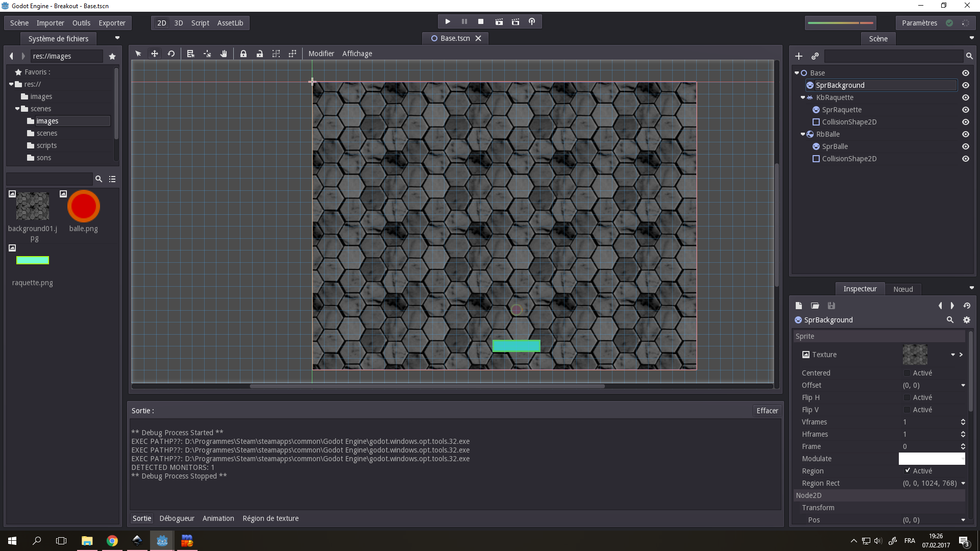
Task: Switch to the Débogueur tab
Action: point(177,518)
